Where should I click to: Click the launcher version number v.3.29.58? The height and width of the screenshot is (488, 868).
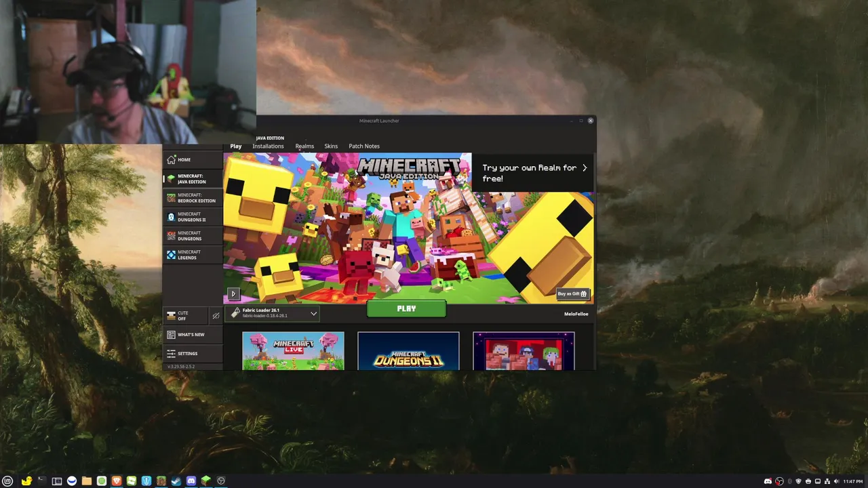click(181, 367)
